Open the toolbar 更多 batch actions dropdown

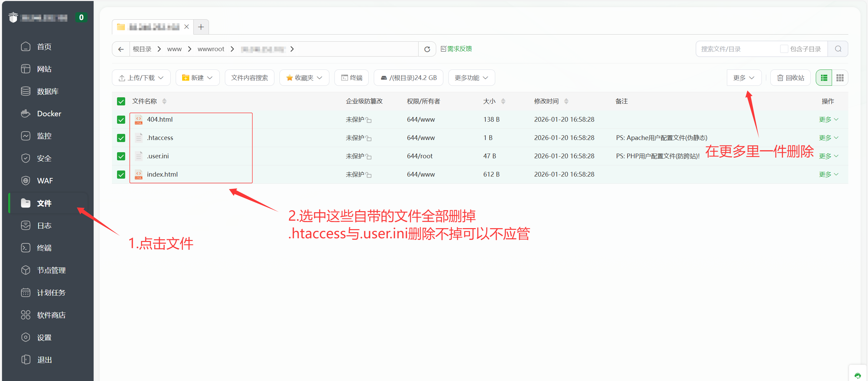[744, 78]
